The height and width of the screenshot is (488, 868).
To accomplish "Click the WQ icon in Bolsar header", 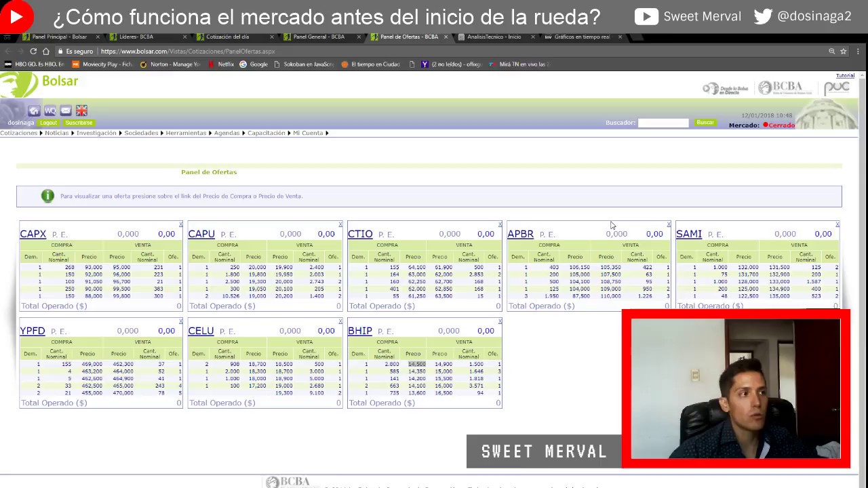I will 50,110.
